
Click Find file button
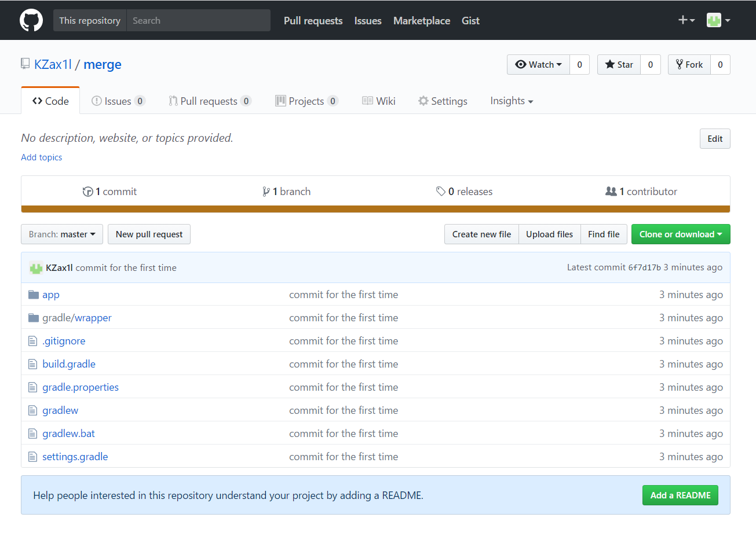click(604, 234)
